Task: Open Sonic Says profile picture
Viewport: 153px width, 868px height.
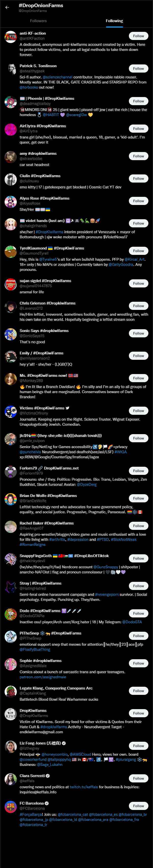Action: click(11, 334)
